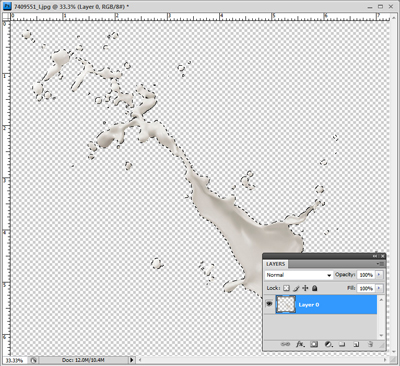Create a new layer
Screen dimensions: 400x366
[356, 344]
